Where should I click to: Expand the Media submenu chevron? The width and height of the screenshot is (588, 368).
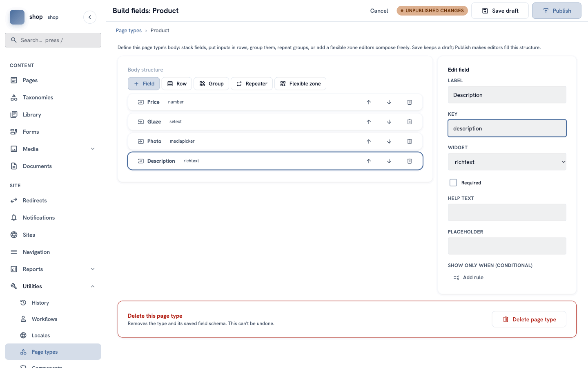click(x=93, y=149)
